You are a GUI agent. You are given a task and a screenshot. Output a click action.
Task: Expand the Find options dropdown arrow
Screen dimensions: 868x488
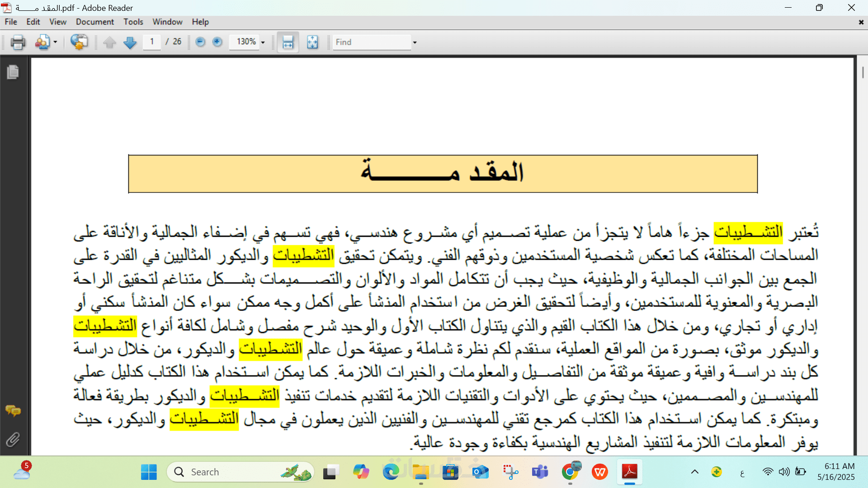pyautogui.click(x=415, y=42)
